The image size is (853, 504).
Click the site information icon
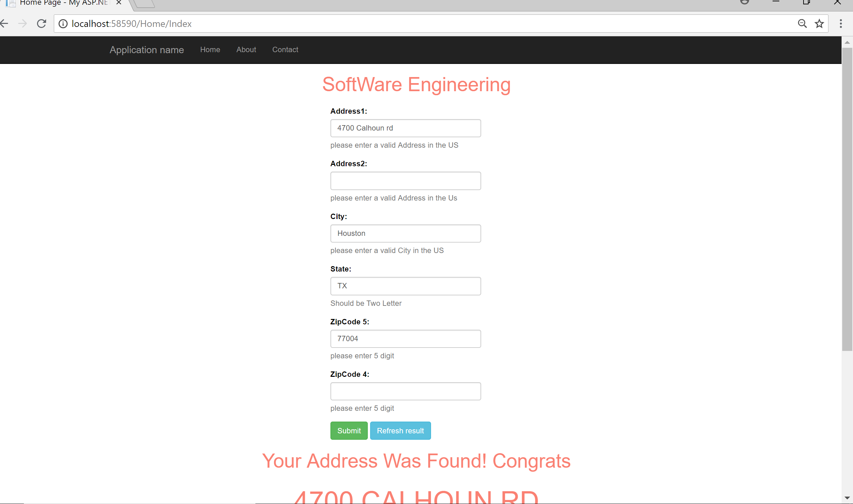[63, 24]
